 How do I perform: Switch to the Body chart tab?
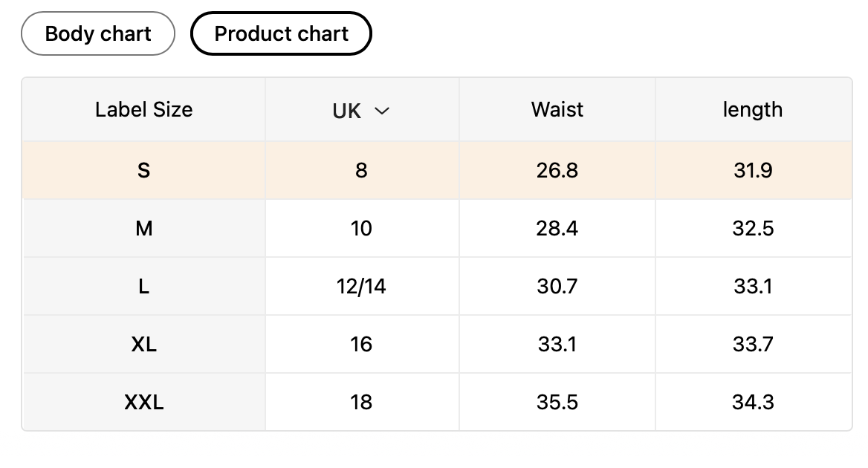point(98,34)
